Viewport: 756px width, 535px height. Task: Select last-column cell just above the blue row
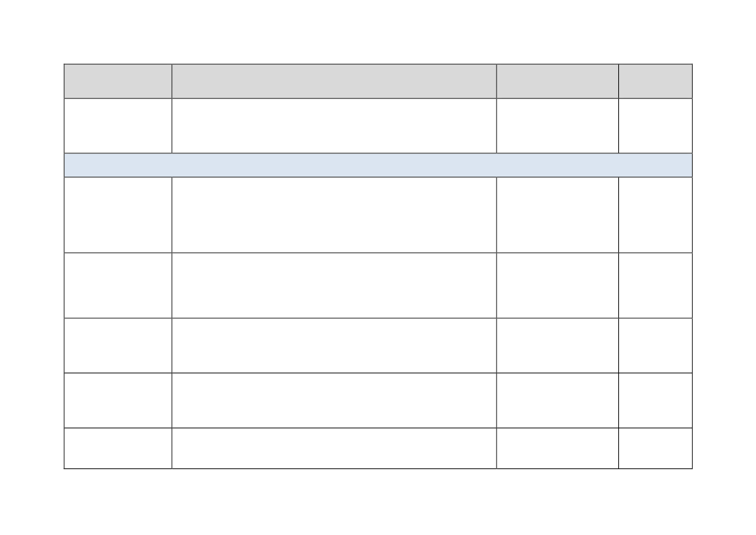click(x=655, y=126)
